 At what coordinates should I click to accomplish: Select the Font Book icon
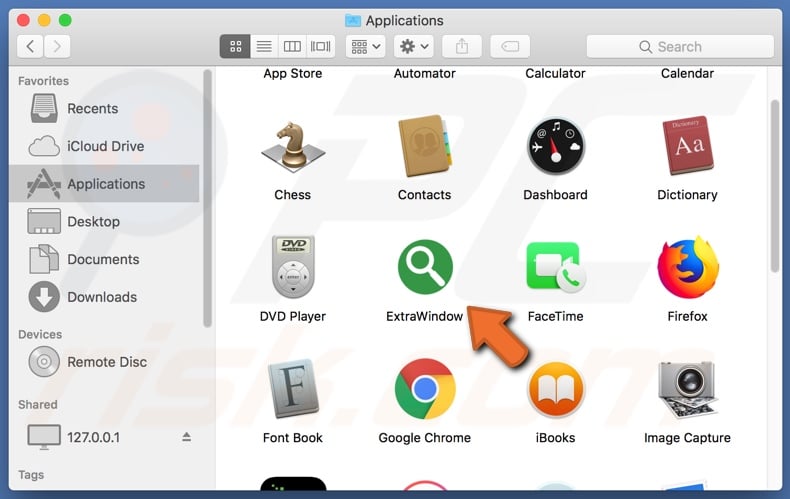coord(292,390)
